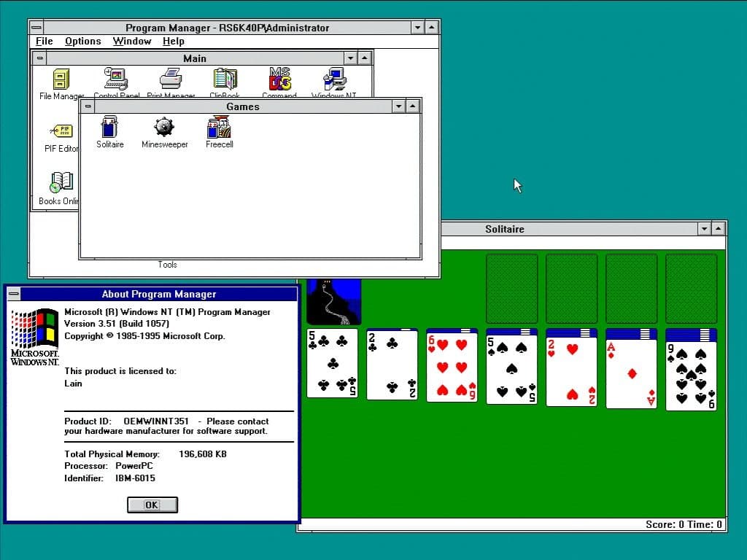Click the six of hearts card
The image size is (747, 560).
tap(452, 368)
